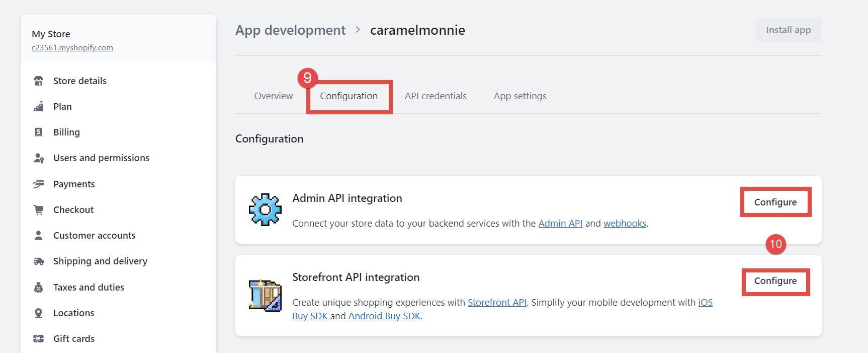Switch to the Overview tab
868x353 pixels.
point(273,96)
